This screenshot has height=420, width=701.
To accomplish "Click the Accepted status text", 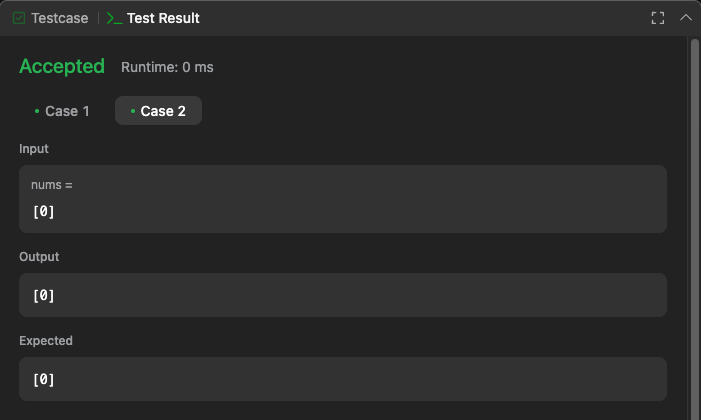I will pyautogui.click(x=62, y=66).
